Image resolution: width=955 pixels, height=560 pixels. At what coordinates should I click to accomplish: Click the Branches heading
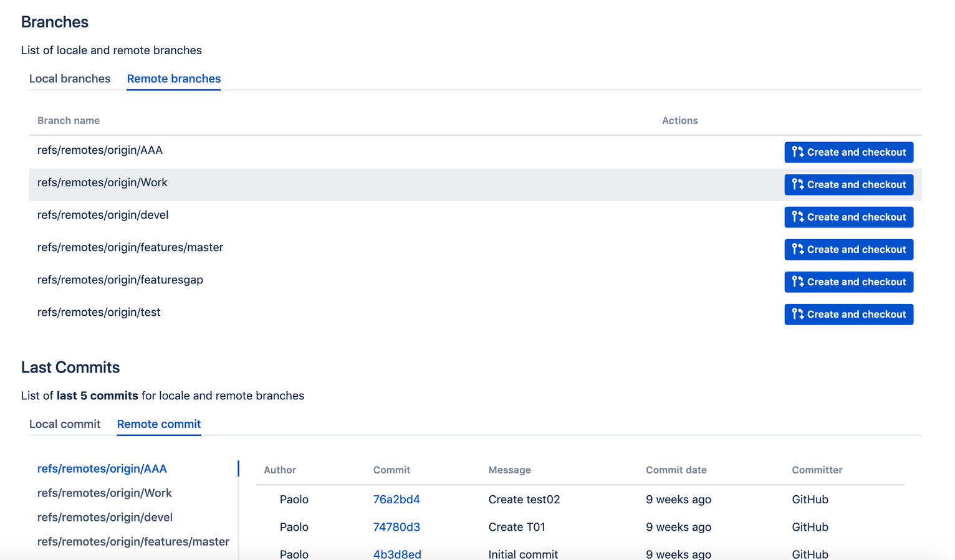pyautogui.click(x=55, y=22)
